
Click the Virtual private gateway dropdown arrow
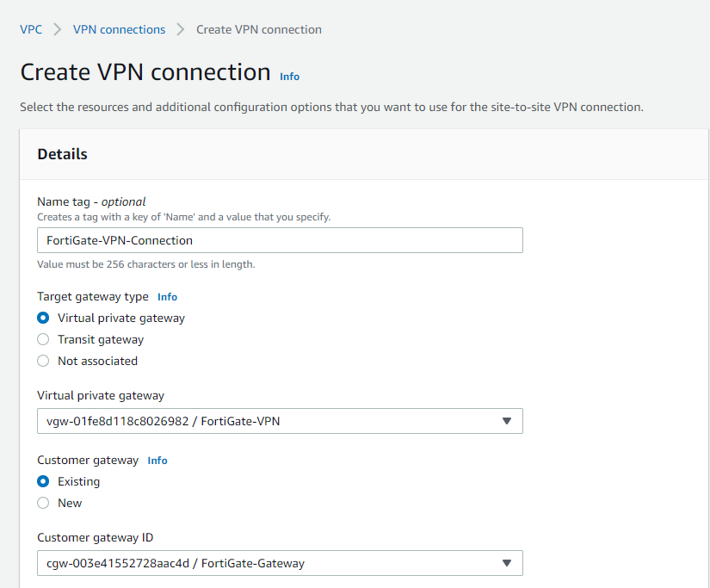coord(507,421)
